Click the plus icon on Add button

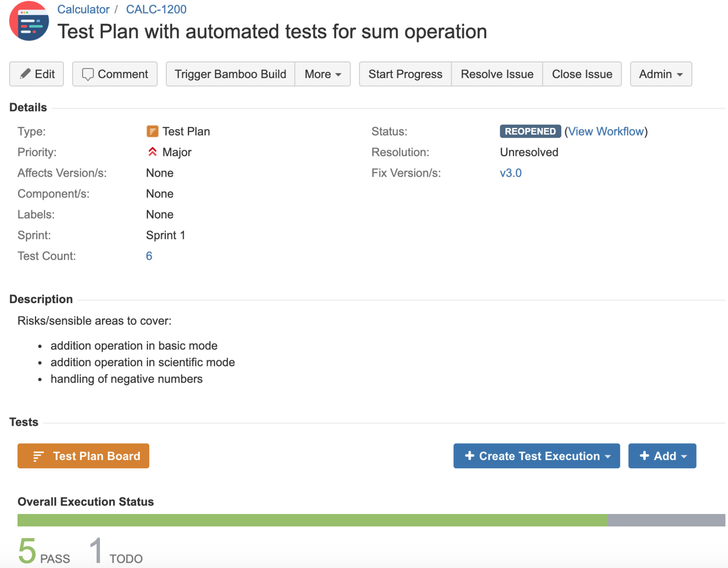click(x=644, y=455)
